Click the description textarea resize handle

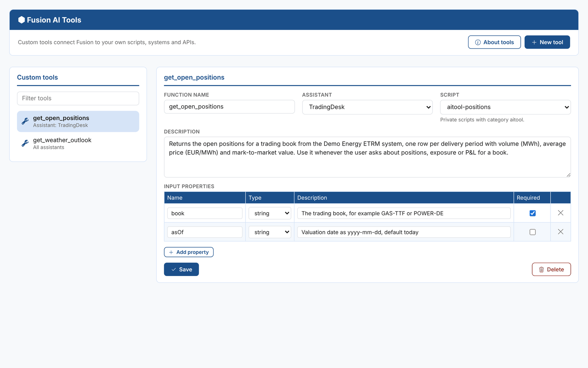(x=568, y=175)
